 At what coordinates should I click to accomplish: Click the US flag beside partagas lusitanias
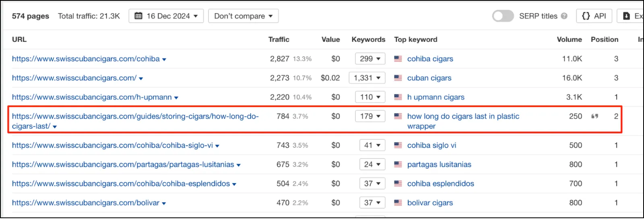tap(398, 164)
